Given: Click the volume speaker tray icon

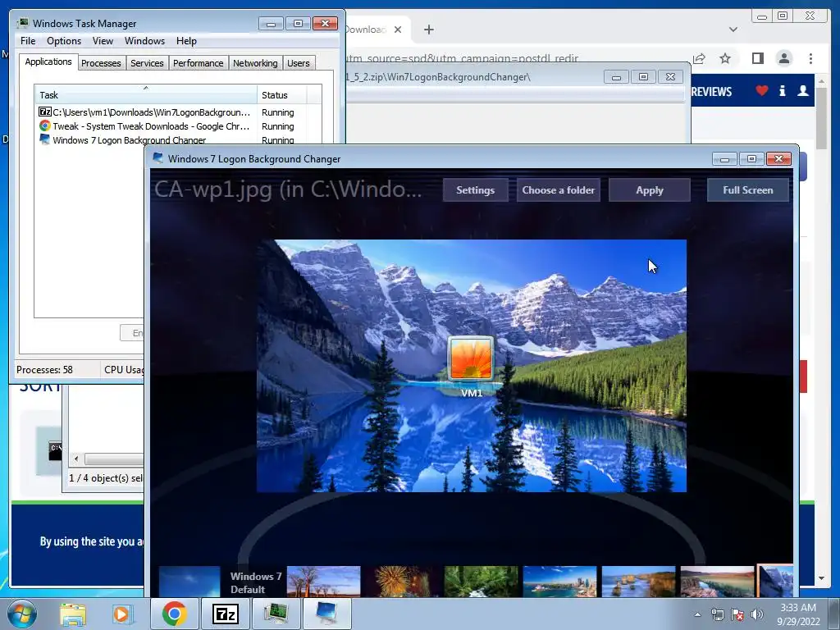Looking at the screenshot, I should (x=756, y=614).
